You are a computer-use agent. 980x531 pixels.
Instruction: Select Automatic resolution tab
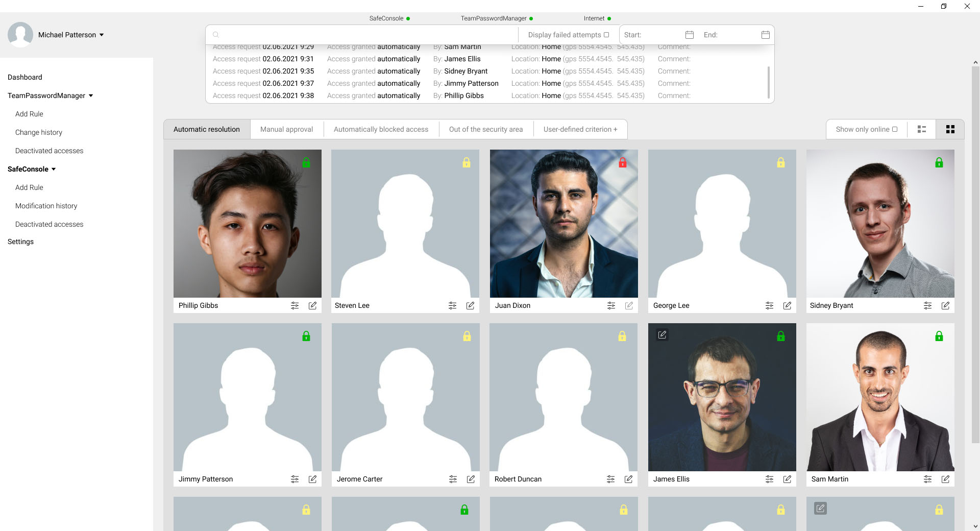tap(207, 129)
